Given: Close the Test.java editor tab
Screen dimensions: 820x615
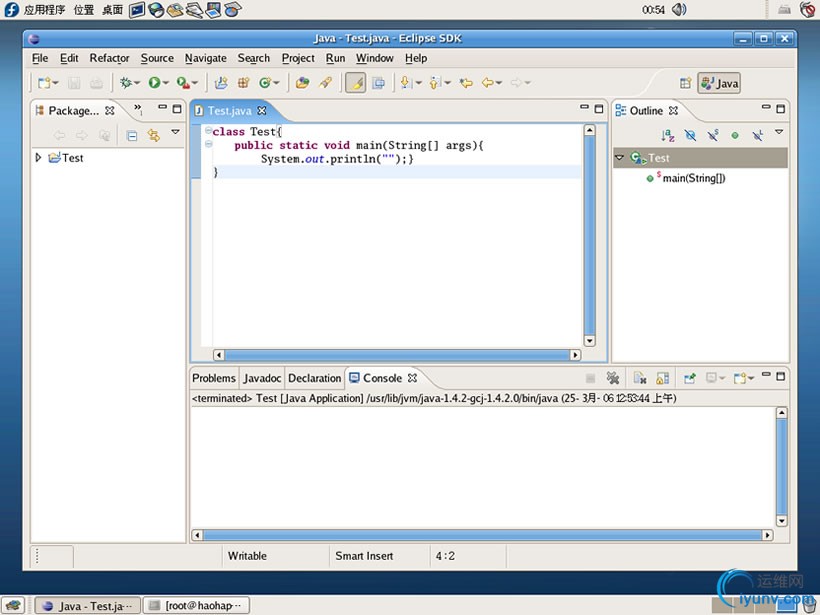Looking at the screenshot, I should [262, 110].
